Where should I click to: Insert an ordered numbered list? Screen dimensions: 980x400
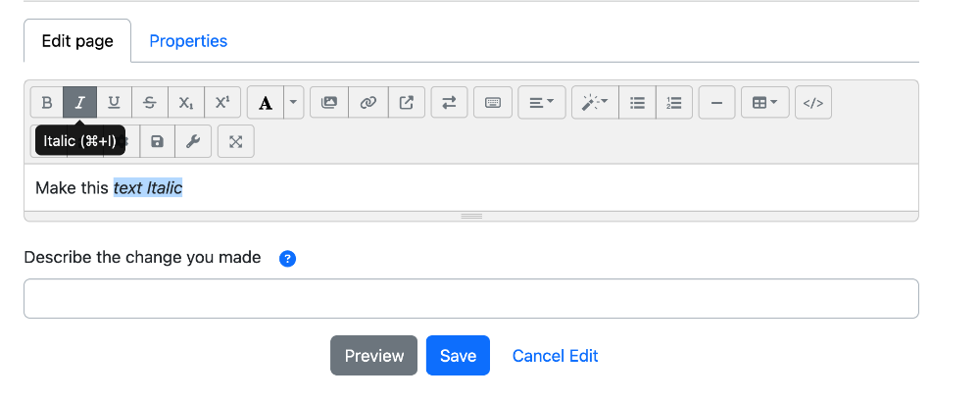click(x=674, y=103)
